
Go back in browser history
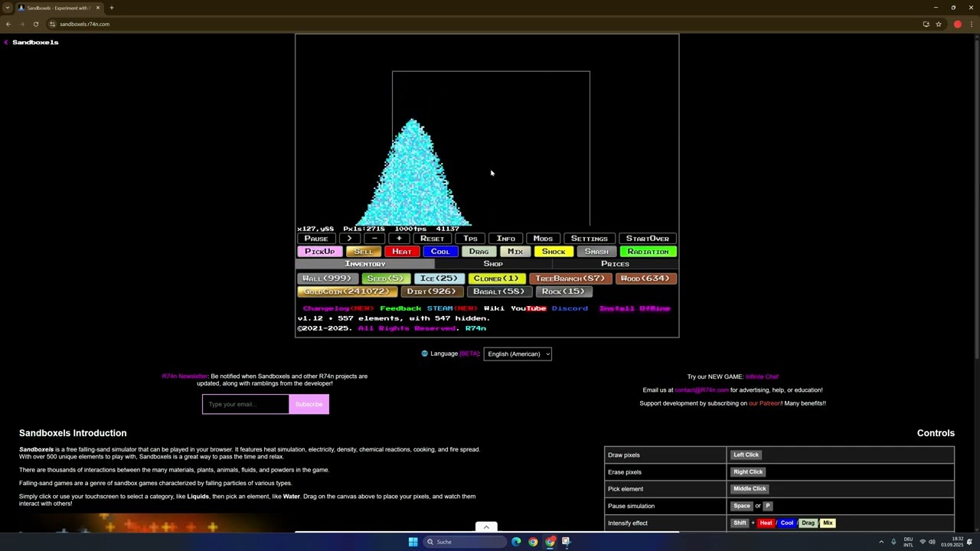click(8, 24)
